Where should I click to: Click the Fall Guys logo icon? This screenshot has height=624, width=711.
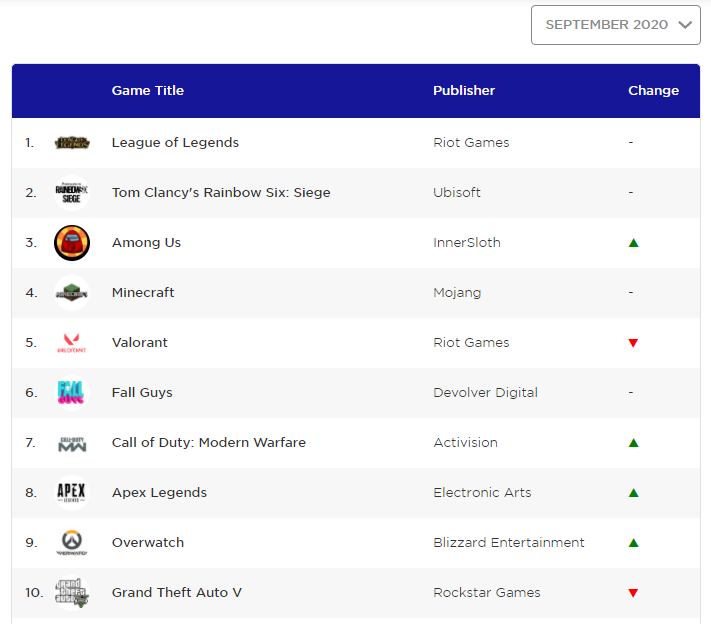[72, 393]
